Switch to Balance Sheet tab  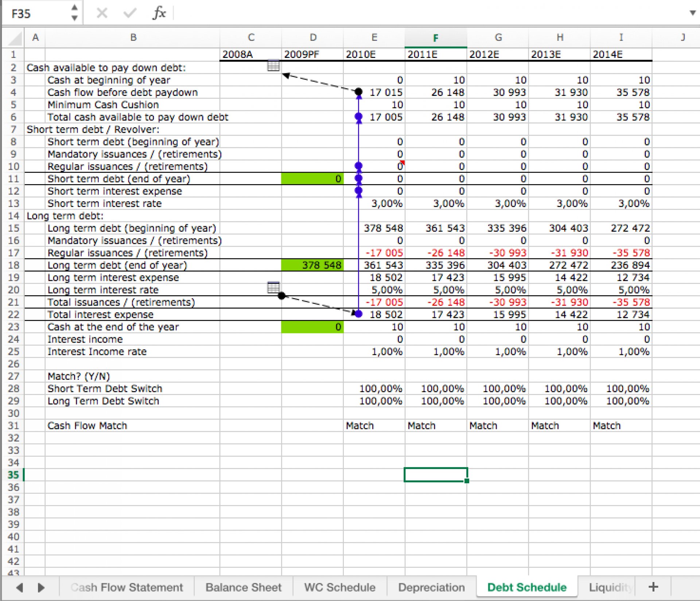(243, 587)
